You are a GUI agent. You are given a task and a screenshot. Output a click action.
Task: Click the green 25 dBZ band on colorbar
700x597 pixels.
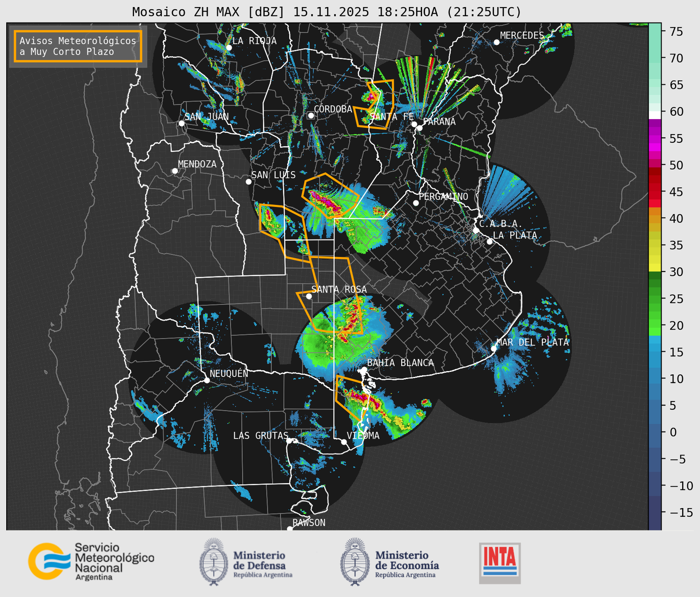coord(654,299)
